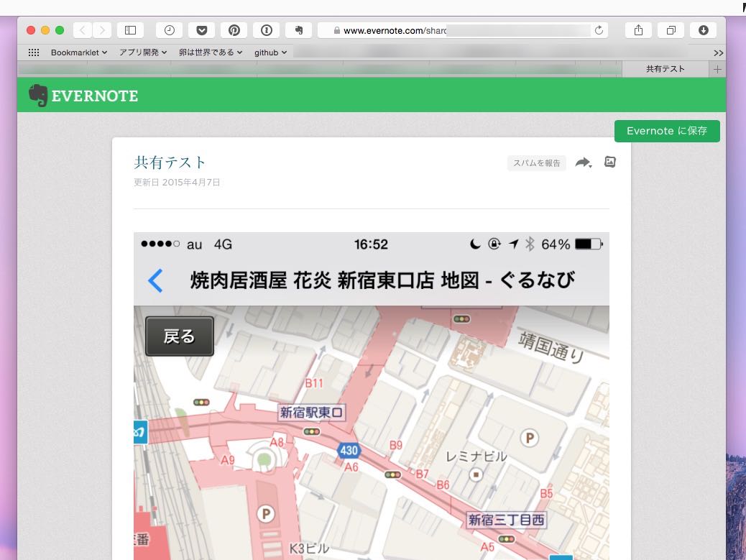Click the B11 exit label on map
The image size is (746, 560).
[314, 383]
